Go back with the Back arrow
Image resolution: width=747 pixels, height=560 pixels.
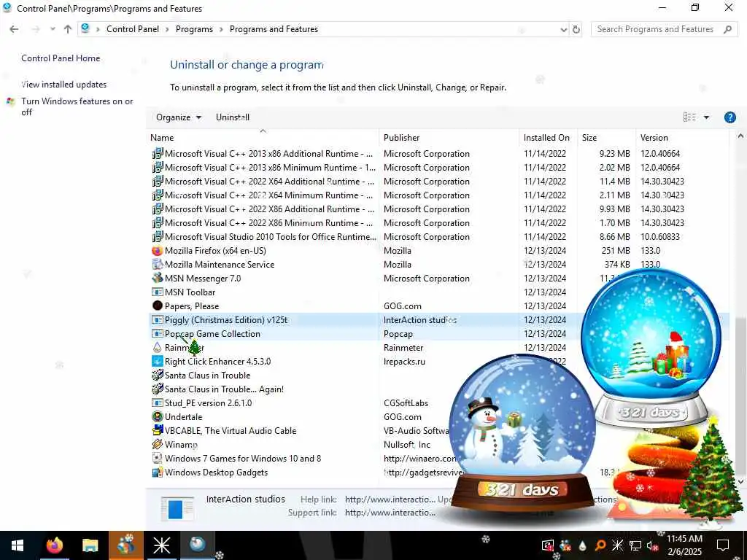tap(15, 29)
